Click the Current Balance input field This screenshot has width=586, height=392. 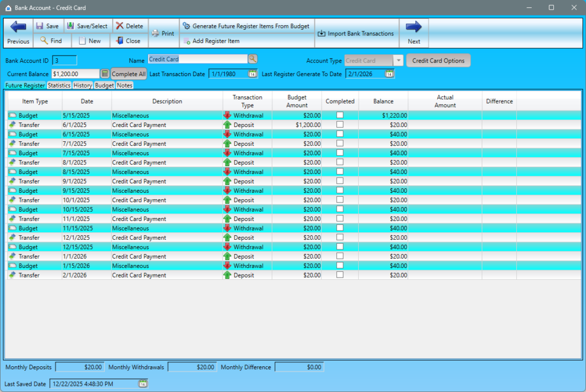click(x=75, y=74)
